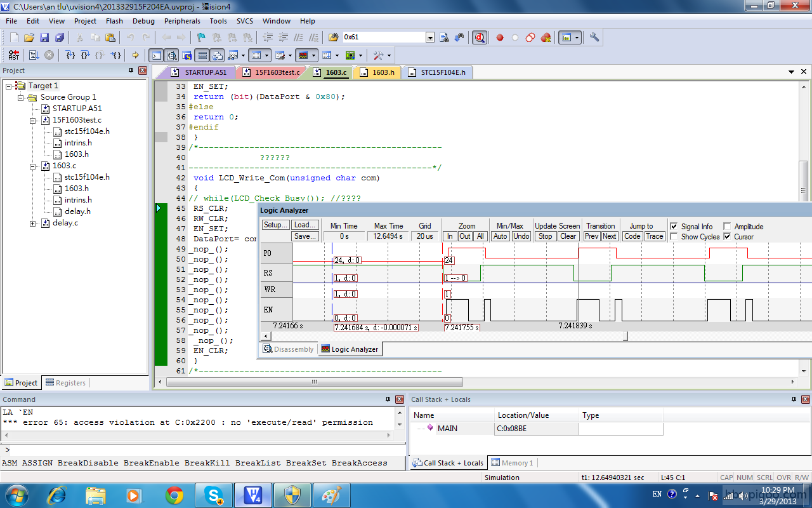
Task: Open the Peripherals menu
Action: 182,21
